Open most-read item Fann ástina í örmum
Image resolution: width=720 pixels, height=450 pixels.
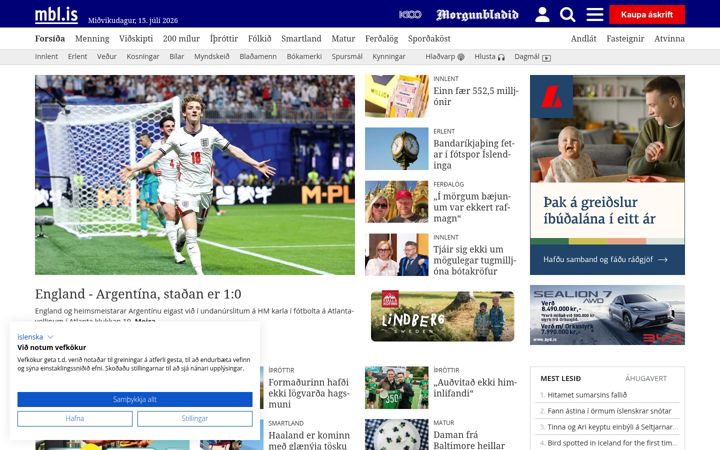[609, 411]
